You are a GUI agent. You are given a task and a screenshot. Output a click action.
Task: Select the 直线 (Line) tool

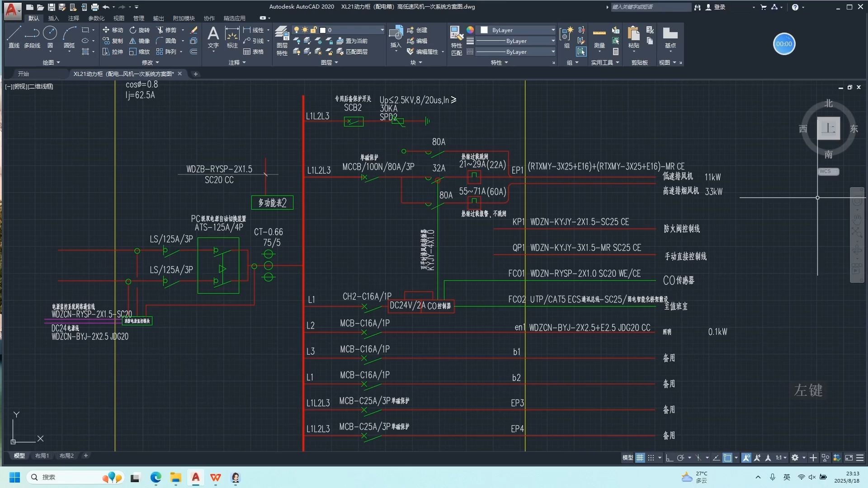[14, 37]
